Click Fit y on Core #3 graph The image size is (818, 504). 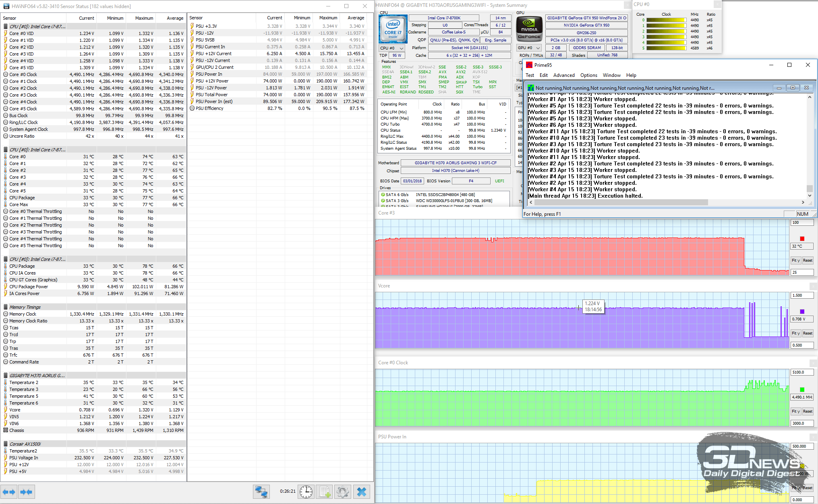click(x=796, y=260)
